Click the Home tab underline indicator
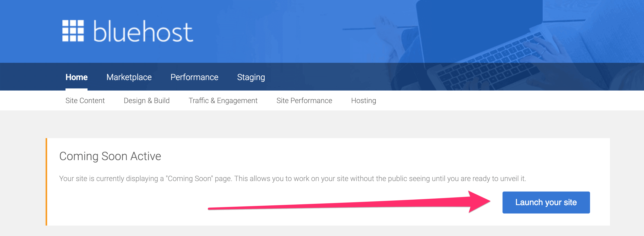This screenshot has width=644, height=236. 77,89
